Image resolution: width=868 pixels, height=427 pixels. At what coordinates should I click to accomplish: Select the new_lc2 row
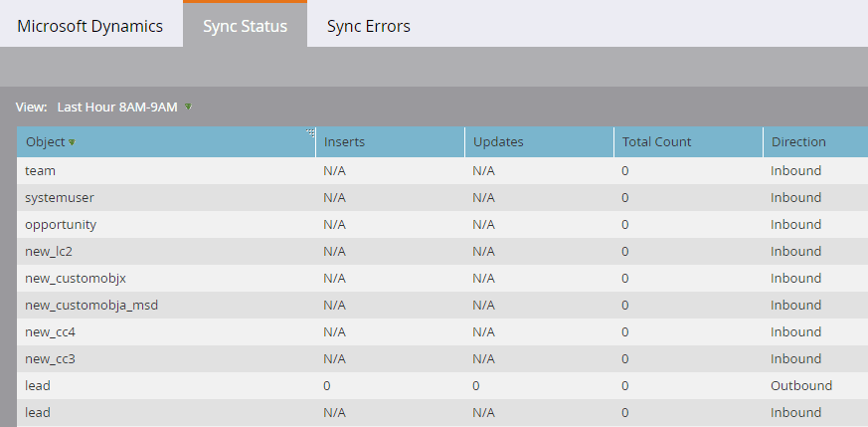[x=49, y=251]
